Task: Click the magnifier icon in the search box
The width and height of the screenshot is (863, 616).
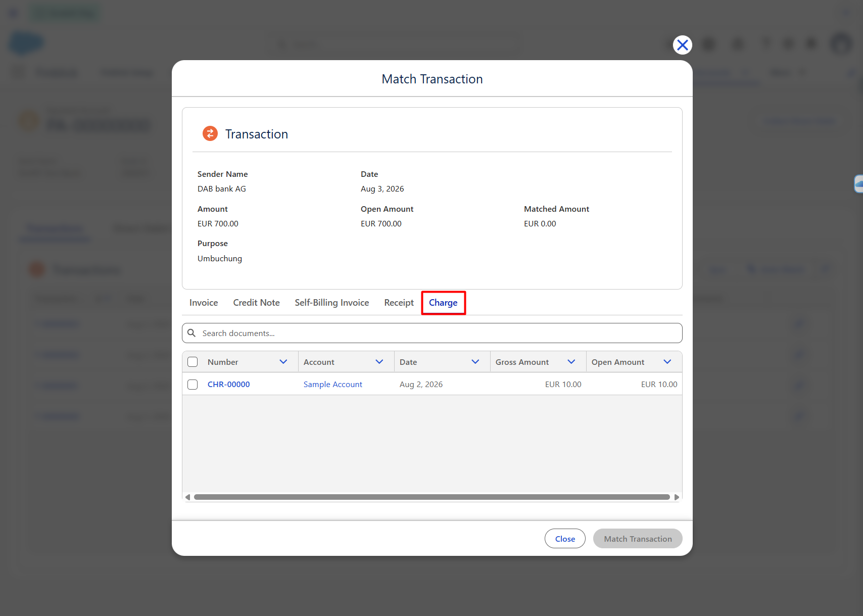Action: click(x=191, y=333)
